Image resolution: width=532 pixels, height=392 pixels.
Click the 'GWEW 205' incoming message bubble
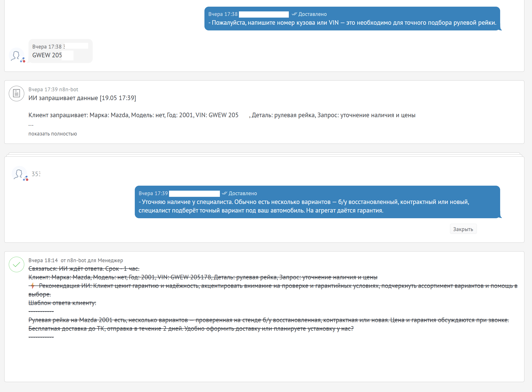click(x=60, y=51)
